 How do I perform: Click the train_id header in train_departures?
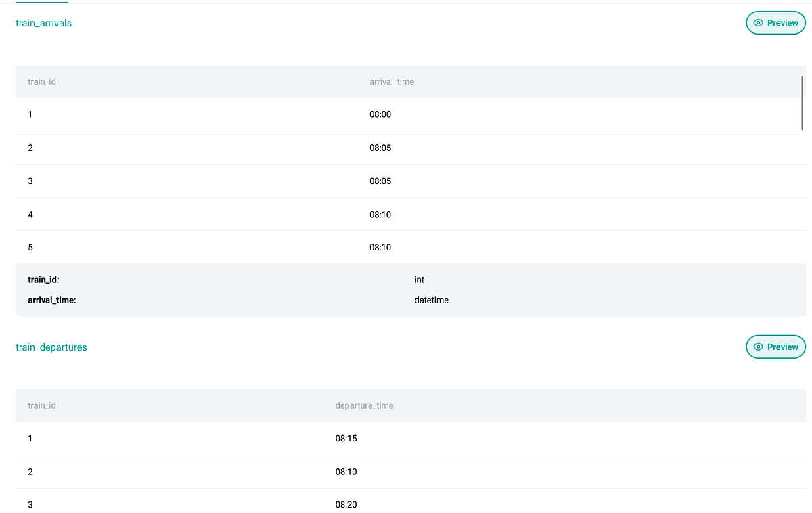point(42,405)
